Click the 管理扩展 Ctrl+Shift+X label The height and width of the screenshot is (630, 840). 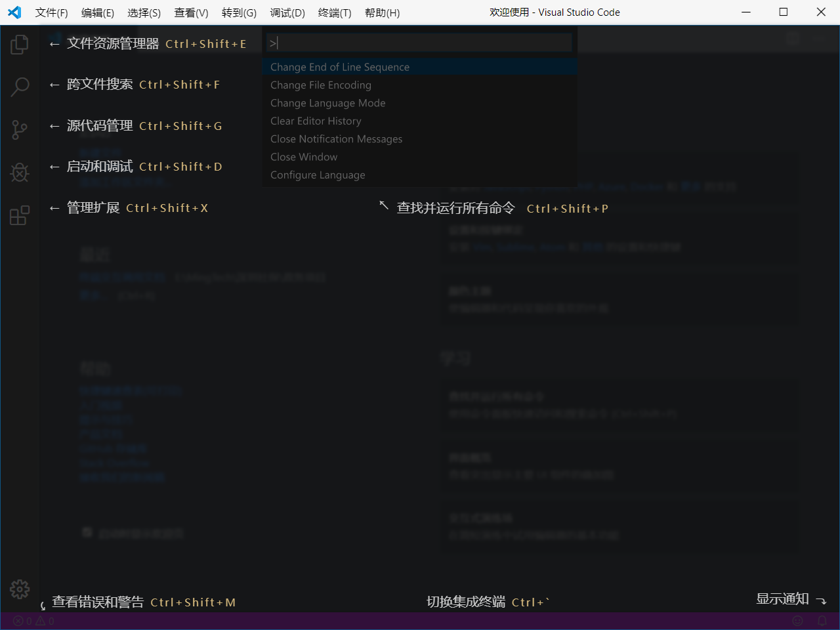click(137, 208)
